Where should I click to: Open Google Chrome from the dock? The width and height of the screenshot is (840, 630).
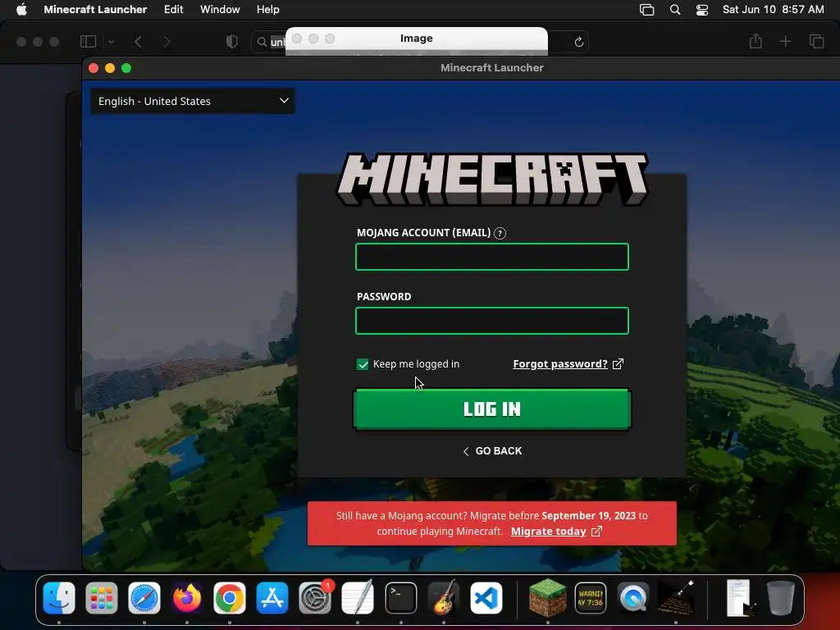click(x=230, y=598)
